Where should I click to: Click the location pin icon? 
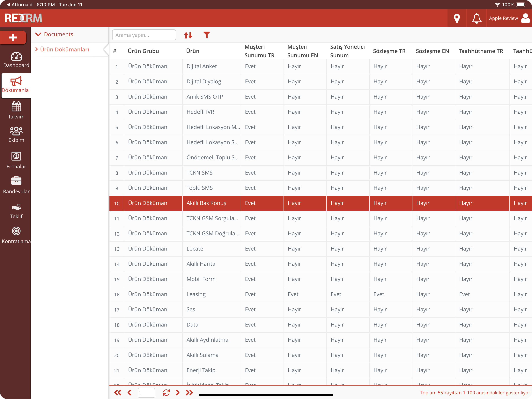click(457, 18)
